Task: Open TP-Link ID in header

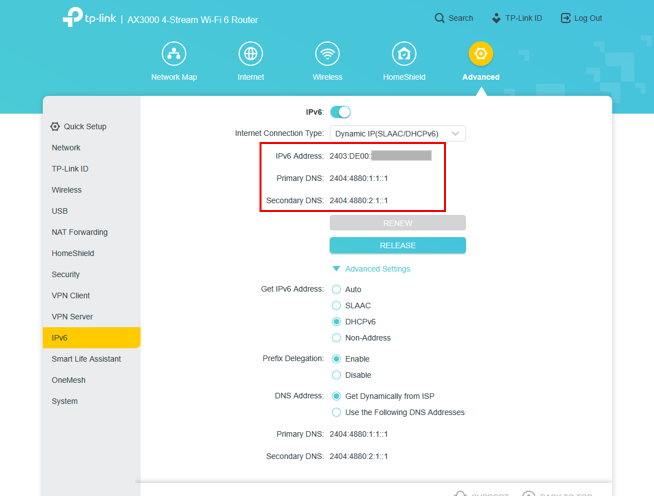Action: 517,18
